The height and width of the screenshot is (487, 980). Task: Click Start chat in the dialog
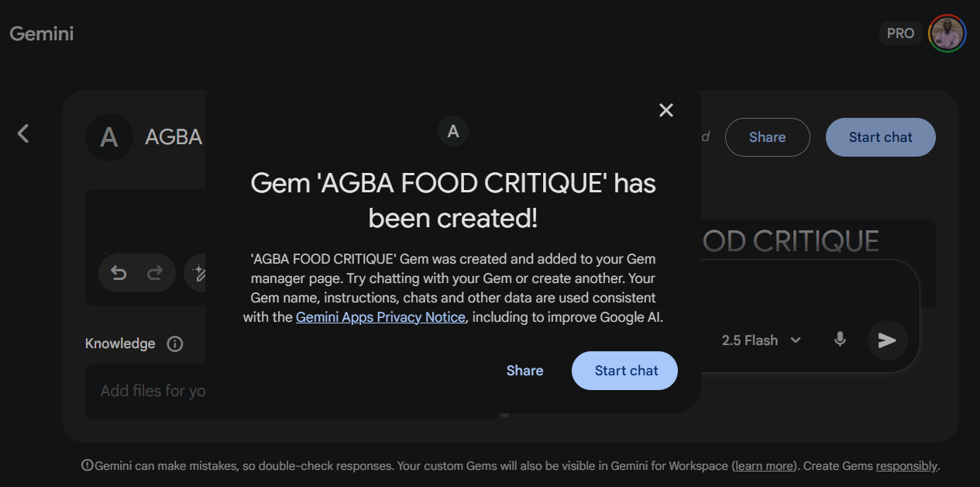click(x=624, y=371)
